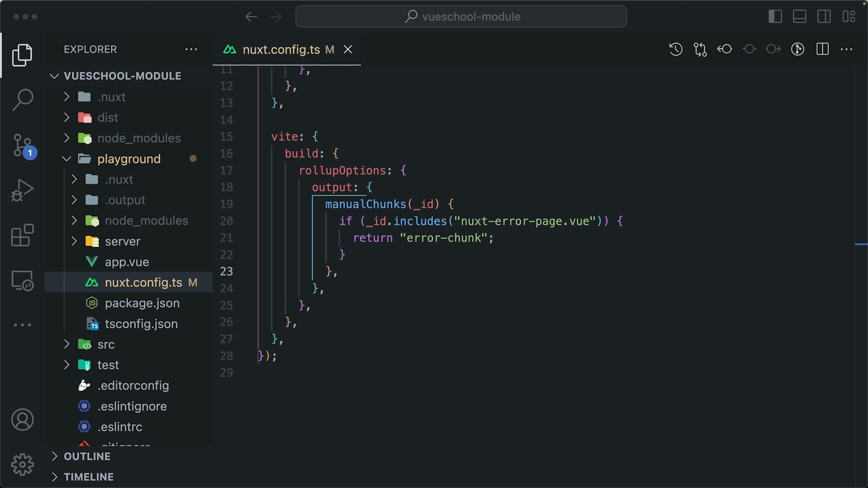The image size is (868, 488).
Task: Open the .editorconfig file
Action: click(129, 386)
